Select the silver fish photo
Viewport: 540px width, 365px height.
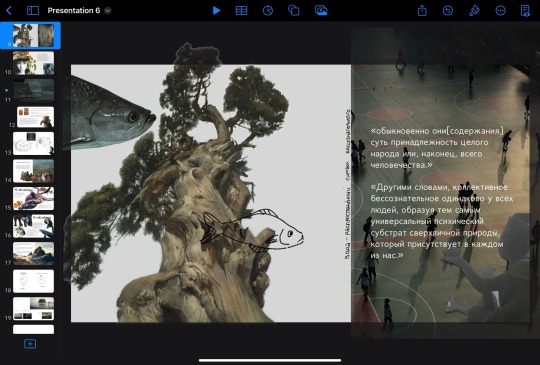110,114
